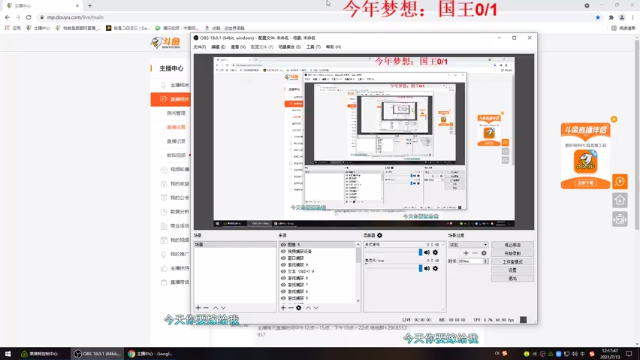Screen dimensions: 640x360
Task: Open source properties gear below Sources list
Action: pyautogui.click(x=299, y=308)
